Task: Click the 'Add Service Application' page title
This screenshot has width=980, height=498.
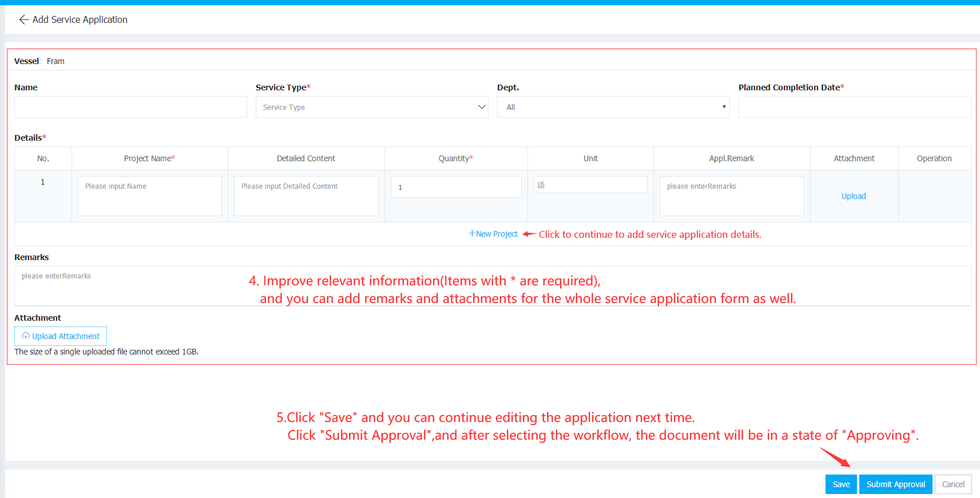Action: (80, 19)
